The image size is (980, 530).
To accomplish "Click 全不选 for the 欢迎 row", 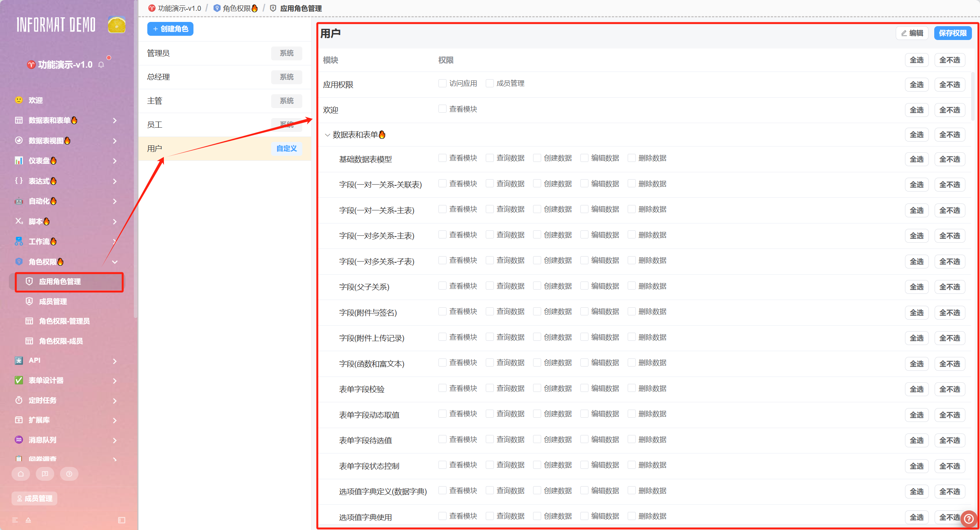I will coord(949,110).
